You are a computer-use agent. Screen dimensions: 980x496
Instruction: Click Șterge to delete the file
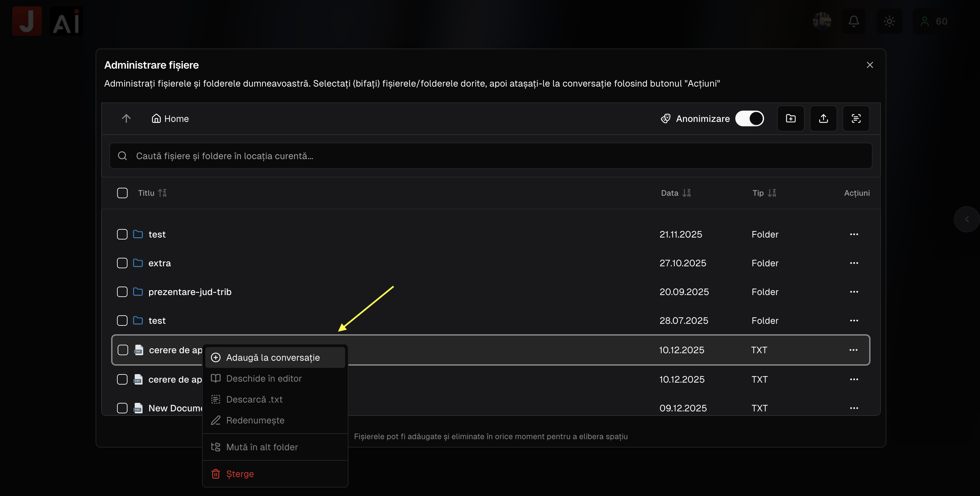(x=240, y=473)
